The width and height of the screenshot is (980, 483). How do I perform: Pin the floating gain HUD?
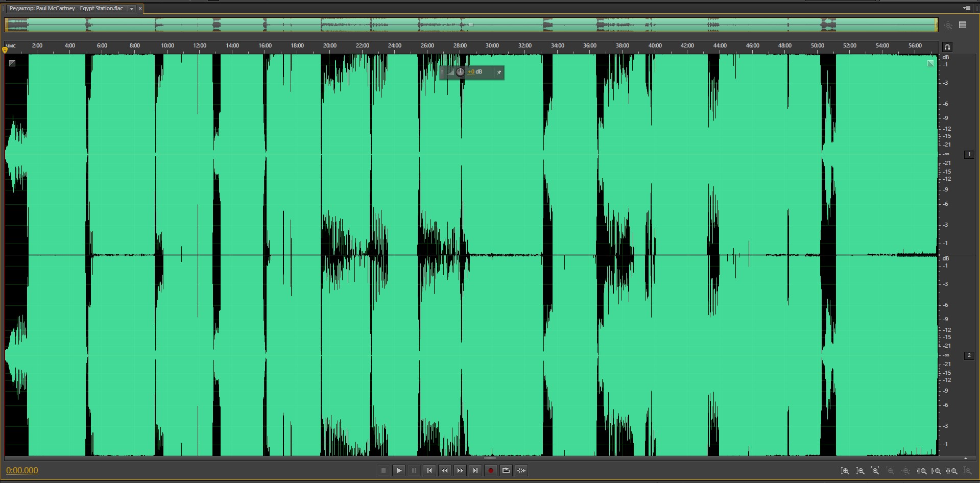click(499, 73)
